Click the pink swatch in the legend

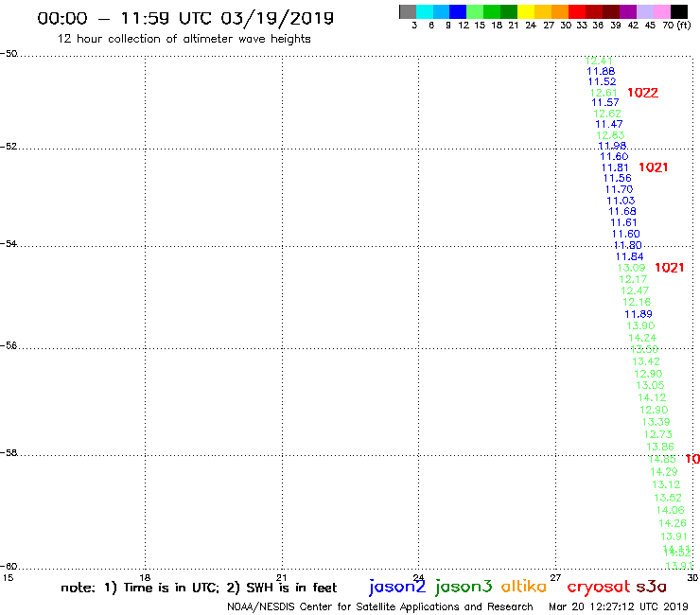coord(661,12)
